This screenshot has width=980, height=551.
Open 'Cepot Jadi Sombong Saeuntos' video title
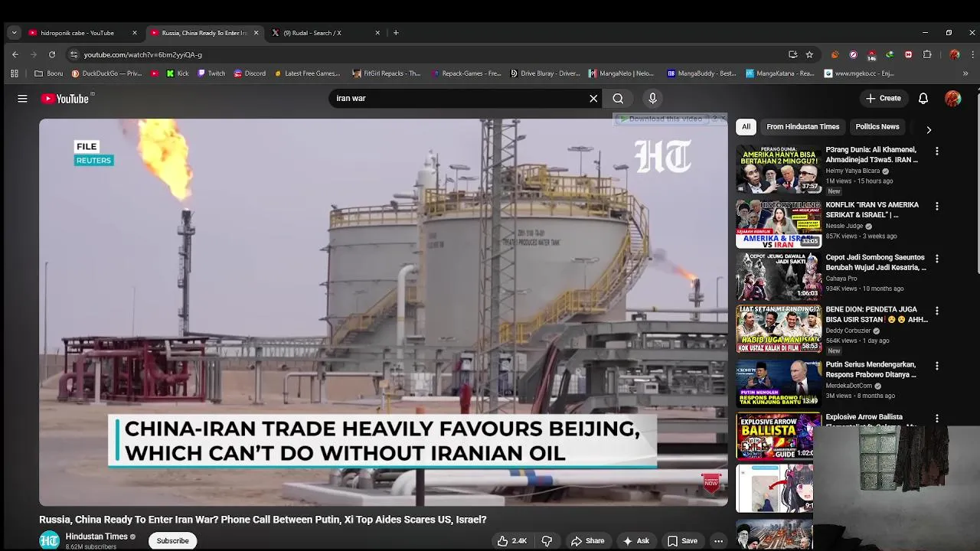tap(875, 262)
